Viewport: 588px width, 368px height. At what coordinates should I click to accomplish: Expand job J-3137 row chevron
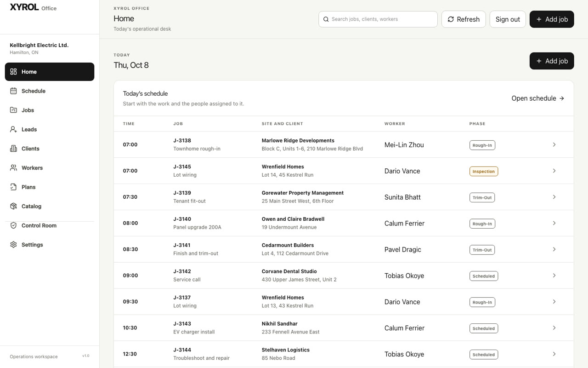click(554, 302)
